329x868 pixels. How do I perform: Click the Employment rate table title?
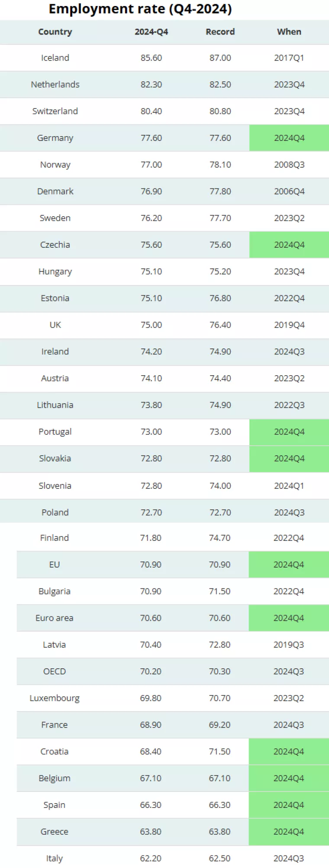click(x=140, y=9)
